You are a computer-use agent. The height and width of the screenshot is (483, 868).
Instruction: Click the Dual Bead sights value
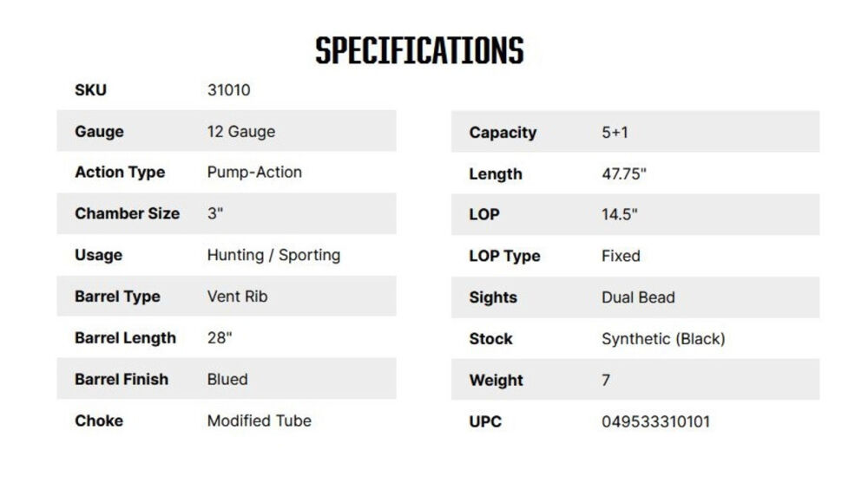[x=638, y=297]
